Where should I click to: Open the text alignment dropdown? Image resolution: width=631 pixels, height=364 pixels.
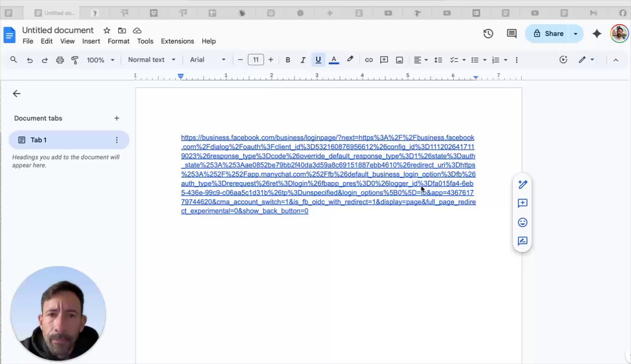pyautogui.click(x=421, y=60)
